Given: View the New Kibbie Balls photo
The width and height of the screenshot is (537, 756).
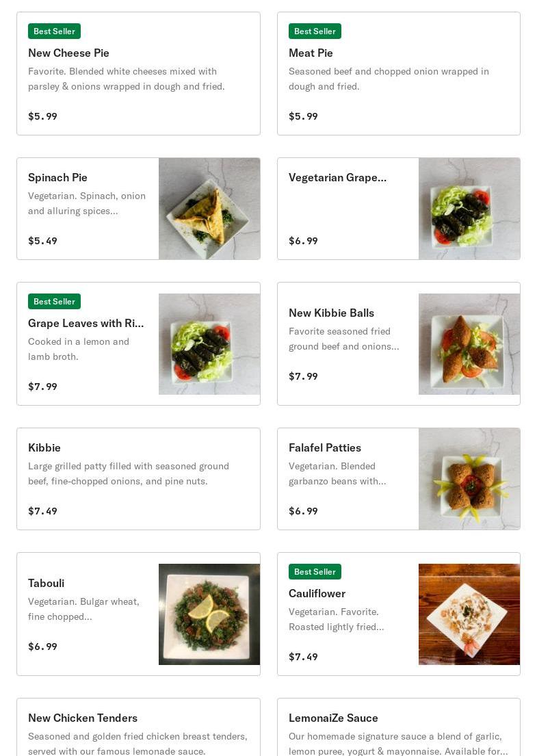Looking at the screenshot, I should coord(469,343).
